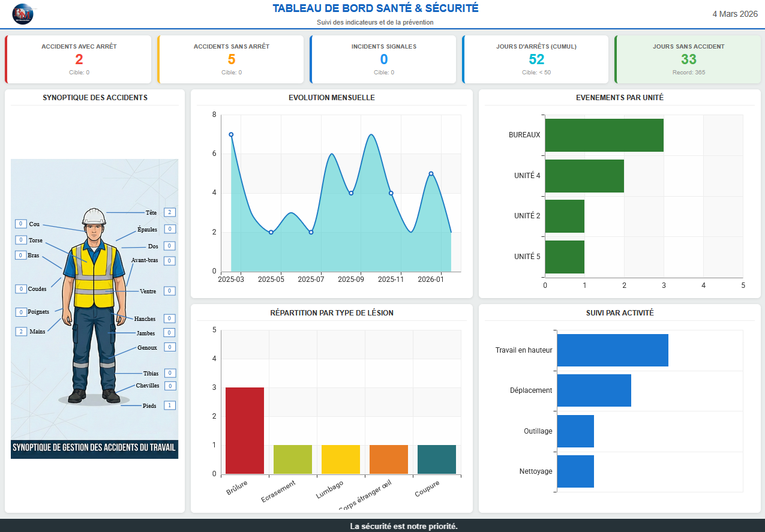Click the Hanches count box

170,318
